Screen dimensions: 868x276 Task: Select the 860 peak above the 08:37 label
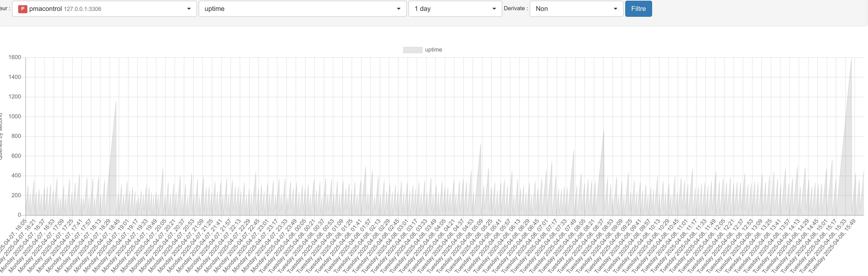[604, 130]
